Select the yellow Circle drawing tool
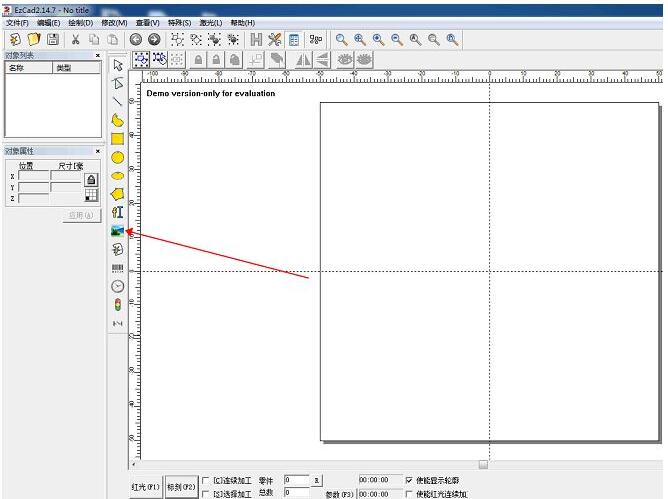The height and width of the screenshot is (499, 668). coord(118,157)
